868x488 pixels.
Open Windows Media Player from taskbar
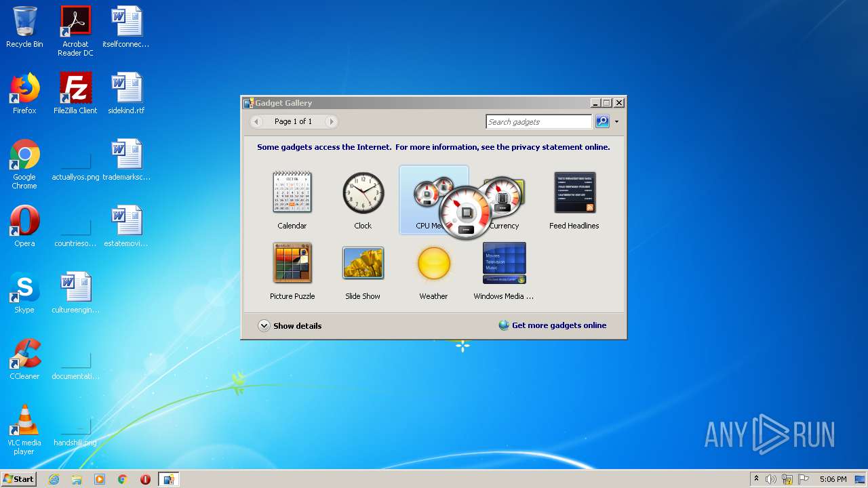(100, 479)
